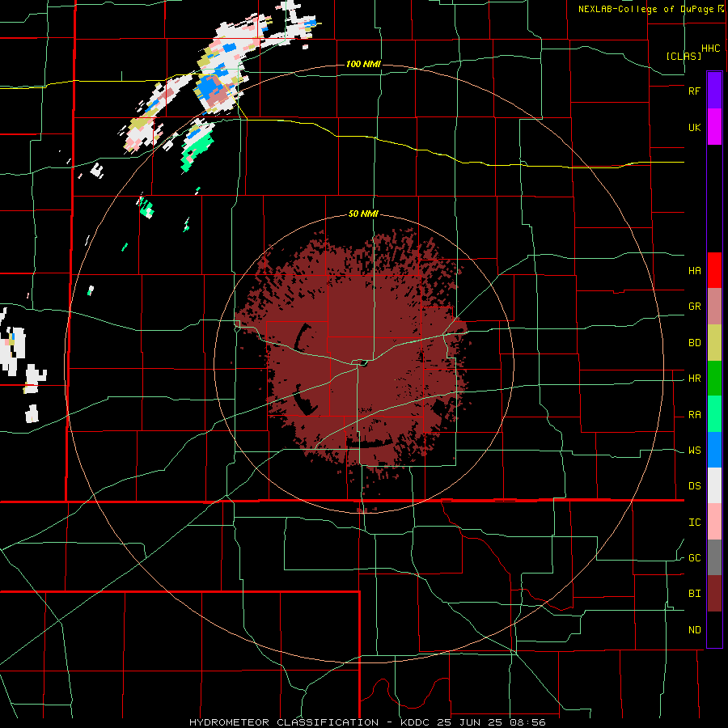This screenshot has width=728, height=728.
Task: Select the brown BI legend swatch
Action: click(714, 594)
